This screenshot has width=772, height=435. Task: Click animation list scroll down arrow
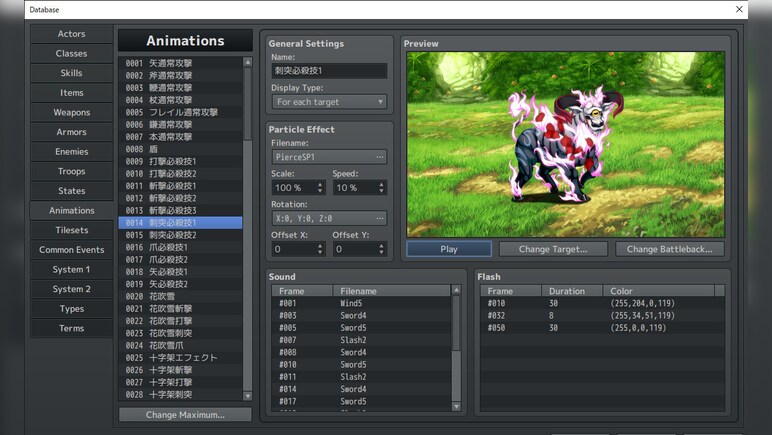click(x=248, y=396)
